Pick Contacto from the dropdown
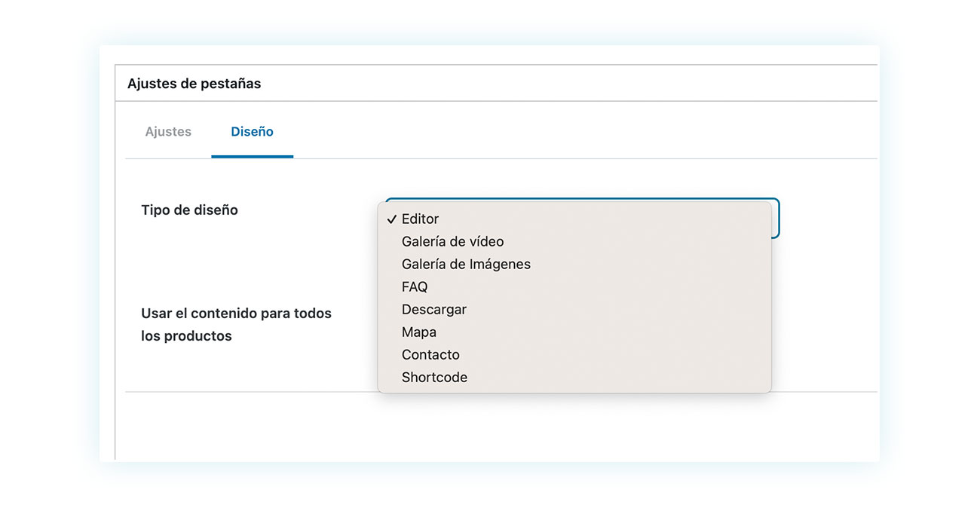The width and height of the screenshot is (980, 508). [x=574, y=354]
